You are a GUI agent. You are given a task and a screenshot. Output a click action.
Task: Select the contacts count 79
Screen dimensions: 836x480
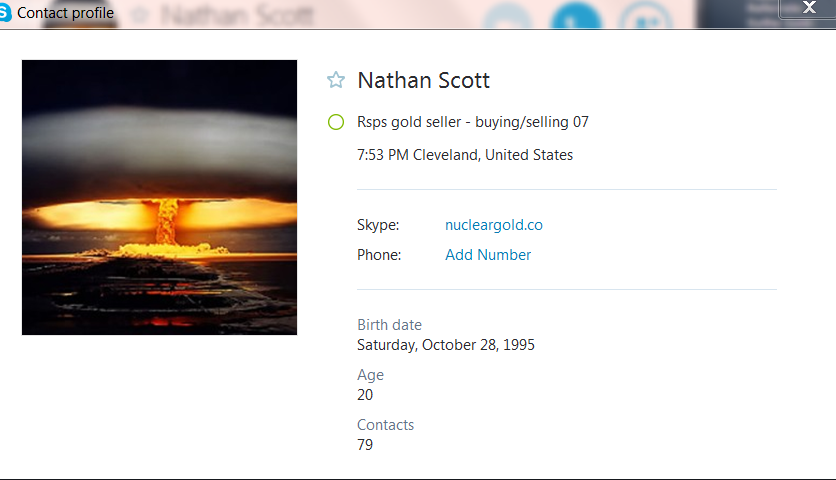[x=365, y=445]
